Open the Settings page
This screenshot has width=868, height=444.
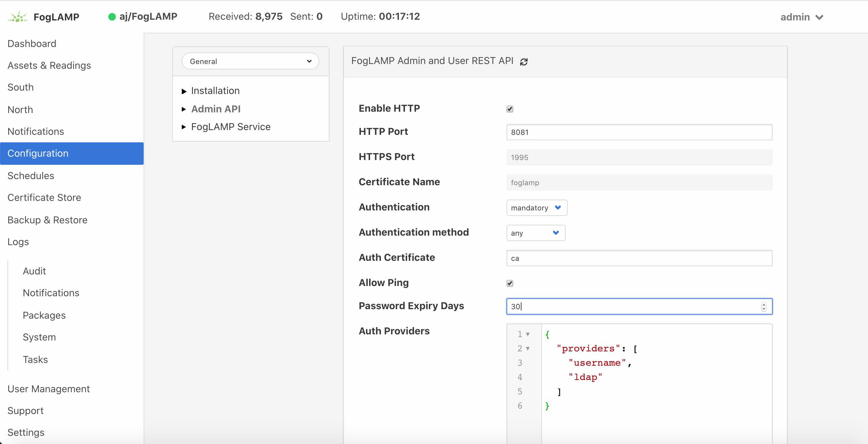point(27,432)
